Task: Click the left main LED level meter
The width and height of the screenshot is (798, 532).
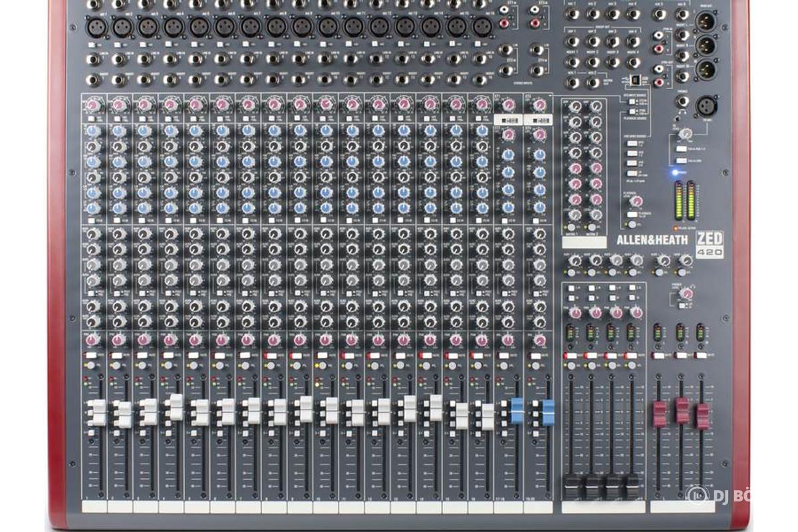Action: pyautogui.click(x=680, y=200)
